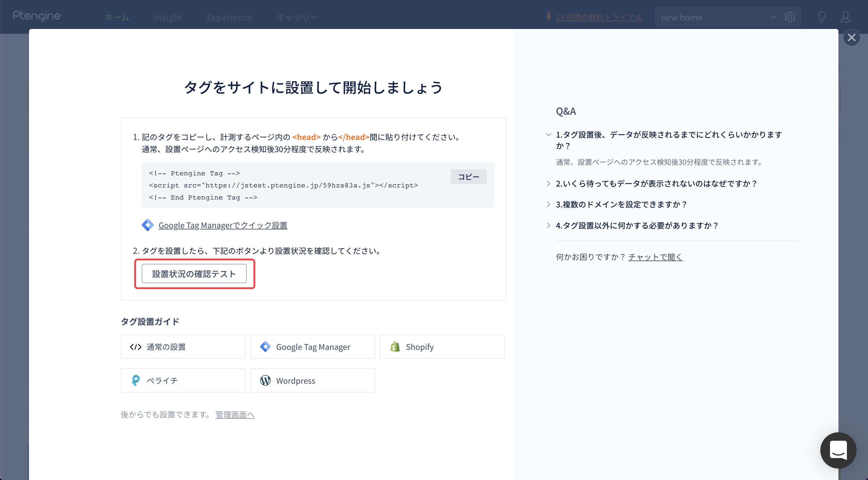Screen dimensions: 868x480
Task: Click the script src line in the tag code
Action: [x=284, y=185]
